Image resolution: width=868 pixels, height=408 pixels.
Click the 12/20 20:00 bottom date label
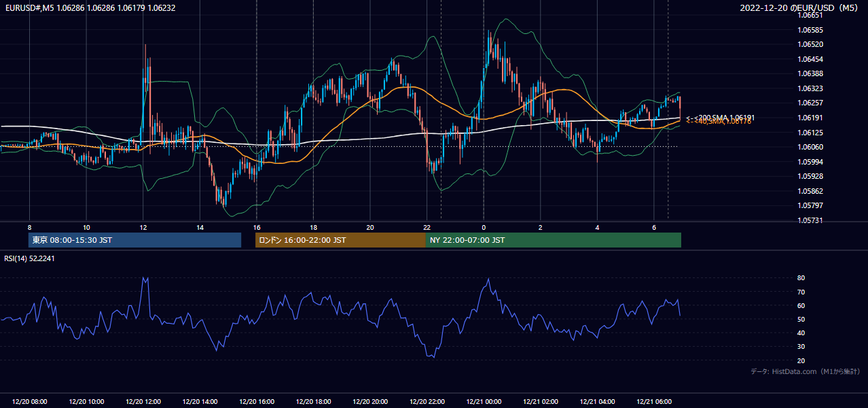point(369,402)
